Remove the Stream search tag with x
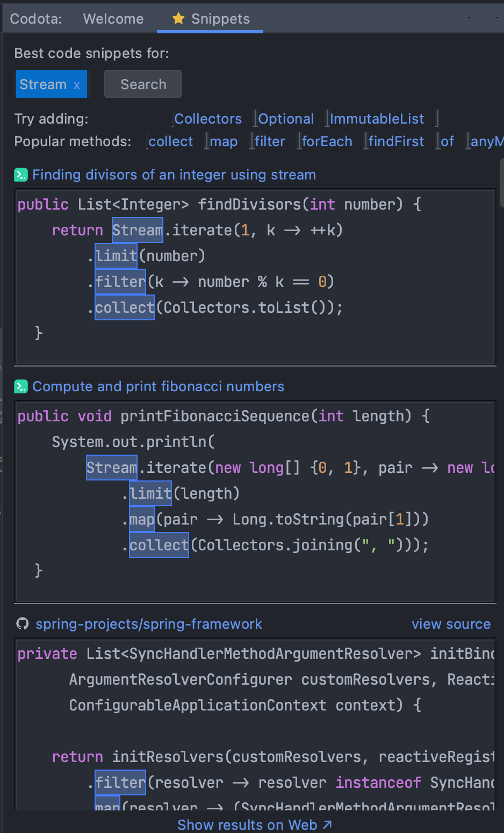This screenshot has width=504, height=833. point(77,85)
